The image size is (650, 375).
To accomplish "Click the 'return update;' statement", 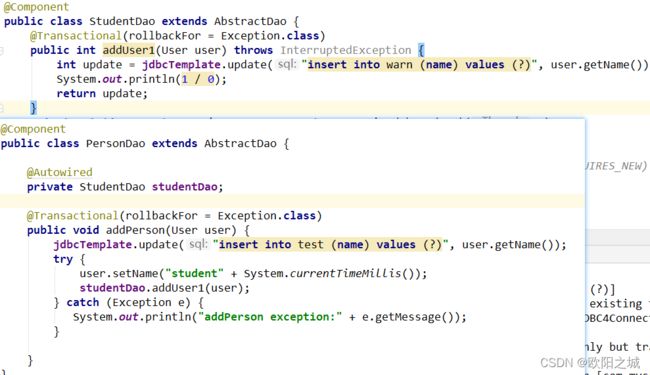I will click(x=102, y=94).
